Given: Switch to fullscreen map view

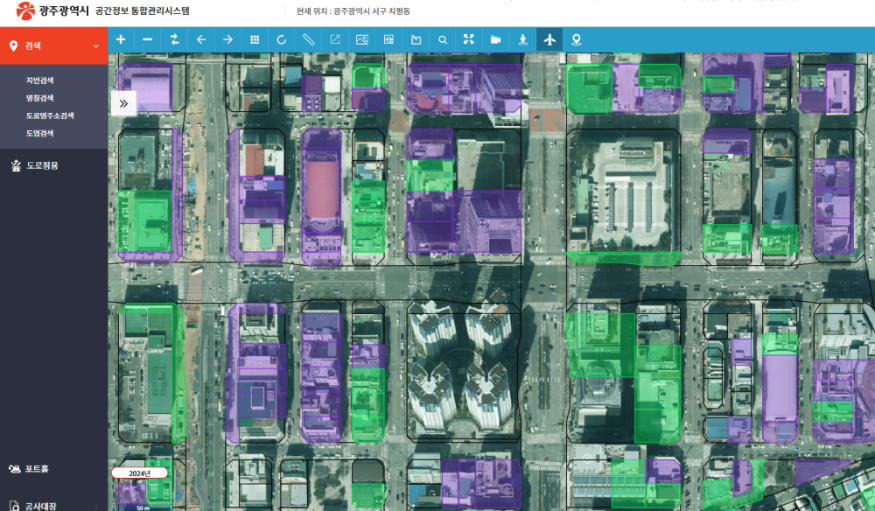Looking at the screenshot, I should (x=469, y=39).
